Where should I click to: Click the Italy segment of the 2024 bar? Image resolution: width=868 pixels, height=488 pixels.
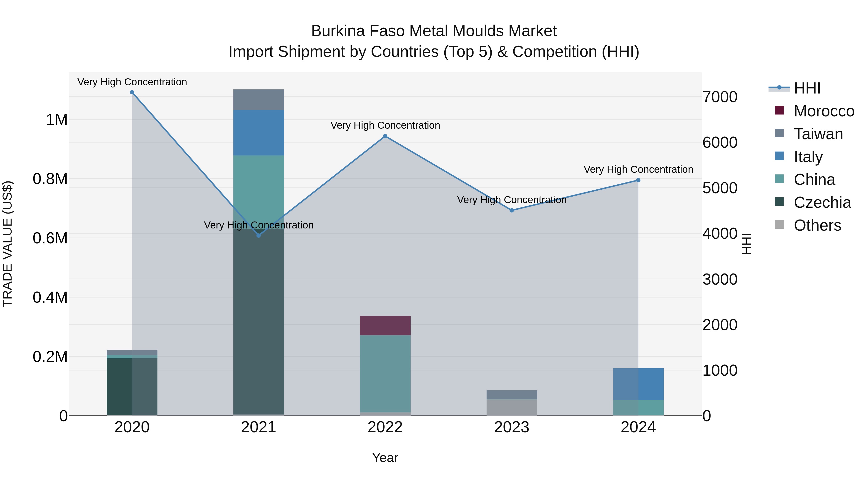click(x=638, y=384)
